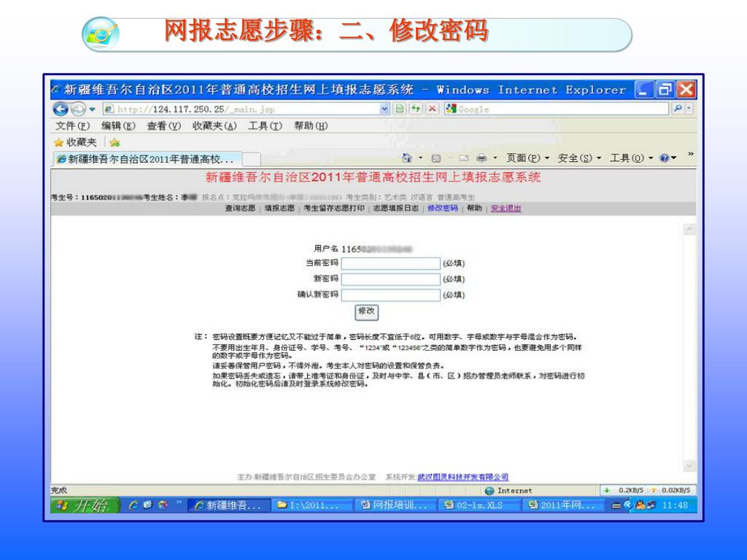747x560 pixels.
Task: Open the 收藏夹(A) menu
Action: point(214,125)
